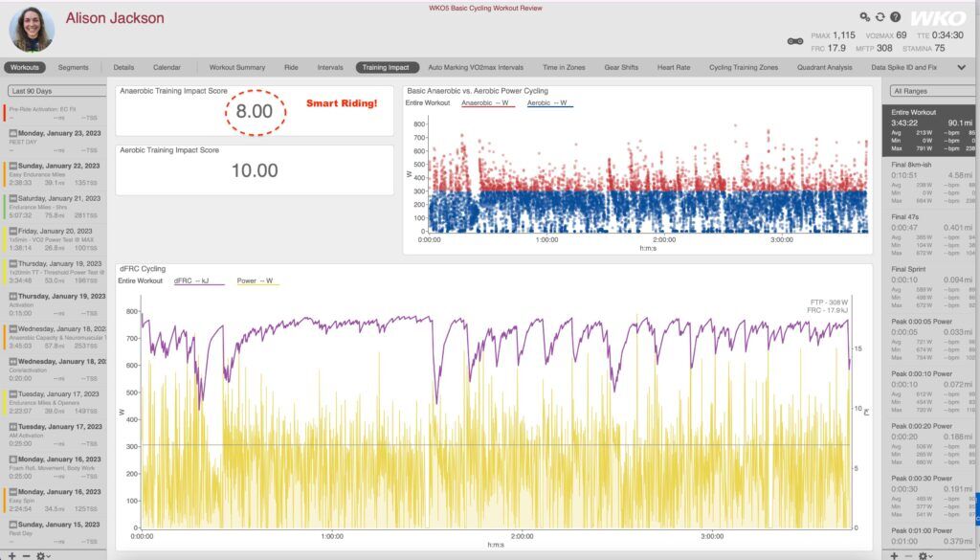
Task: Open Data Spike ID and Fix tab
Action: [x=903, y=68]
